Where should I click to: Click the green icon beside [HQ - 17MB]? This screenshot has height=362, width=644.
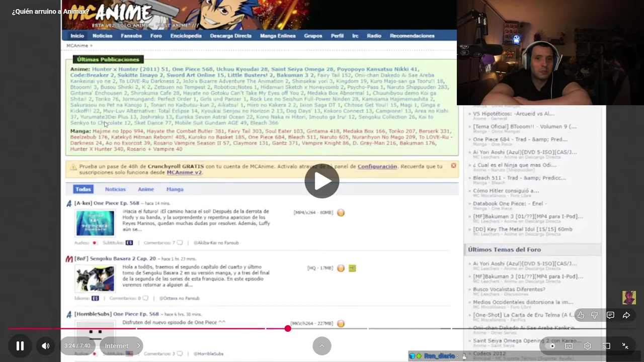[352, 268]
